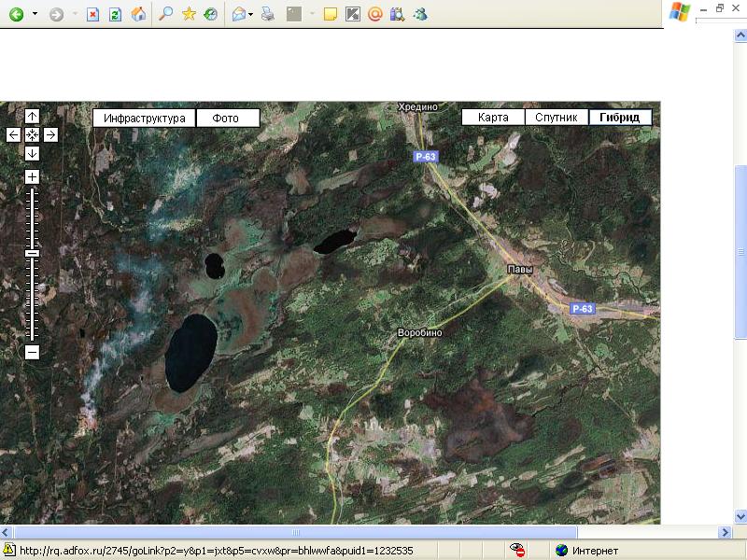This screenshot has width=747, height=560.
Task: Switch to Карта map view
Action: pyautogui.click(x=493, y=118)
